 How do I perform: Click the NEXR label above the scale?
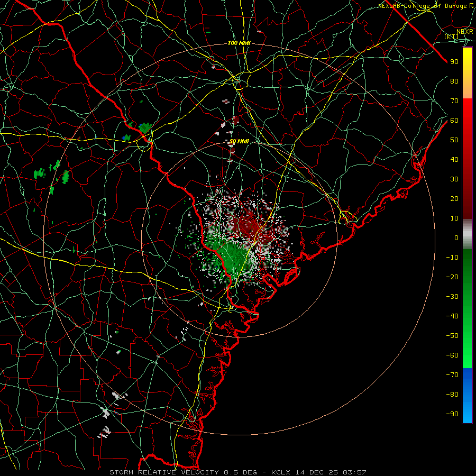pos(464,32)
